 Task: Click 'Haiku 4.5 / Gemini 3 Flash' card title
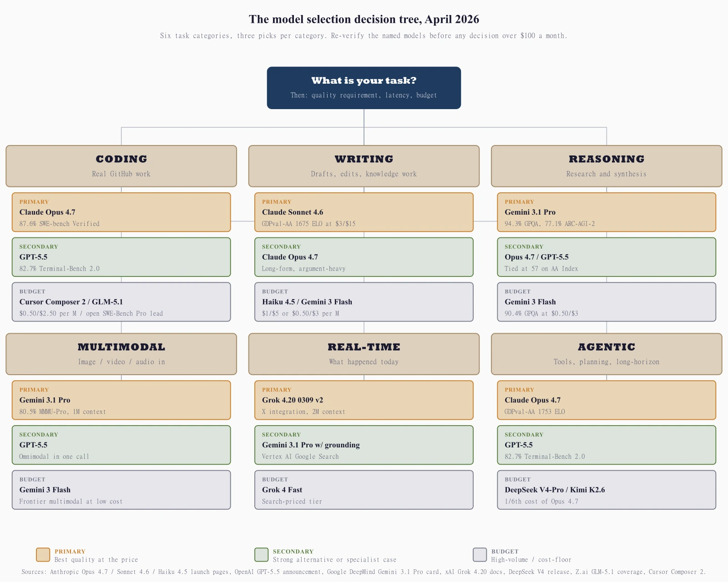point(307,302)
